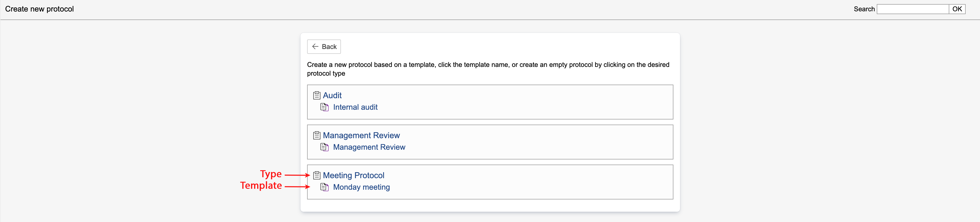Open the Monday meeting template
Viewport: 980px width, 222px height.
pyautogui.click(x=361, y=187)
